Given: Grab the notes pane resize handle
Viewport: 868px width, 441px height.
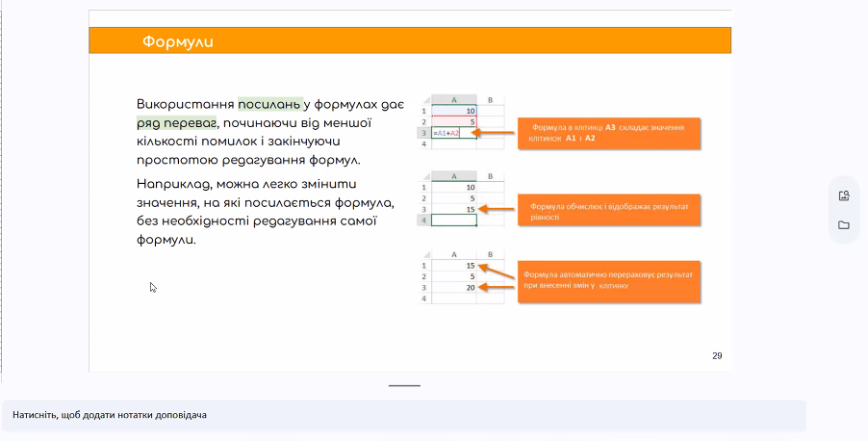Looking at the screenshot, I should [404, 385].
